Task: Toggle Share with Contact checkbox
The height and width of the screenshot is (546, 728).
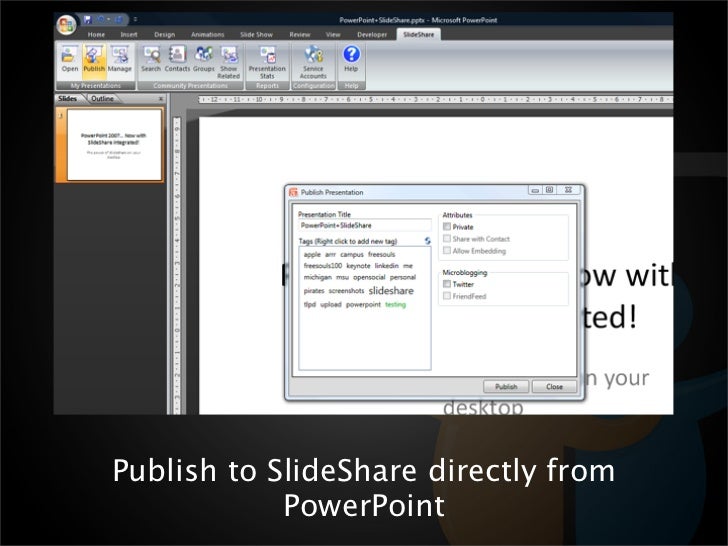Action: click(x=447, y=239)
